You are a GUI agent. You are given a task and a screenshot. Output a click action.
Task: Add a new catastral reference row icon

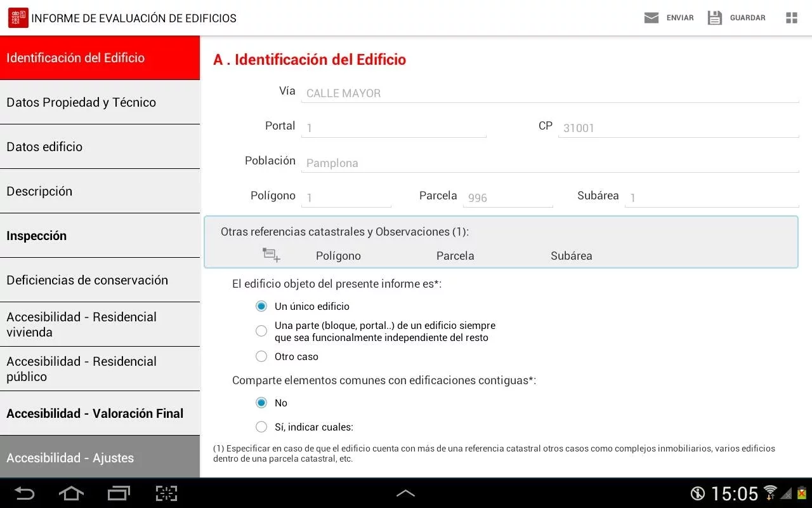272,255
